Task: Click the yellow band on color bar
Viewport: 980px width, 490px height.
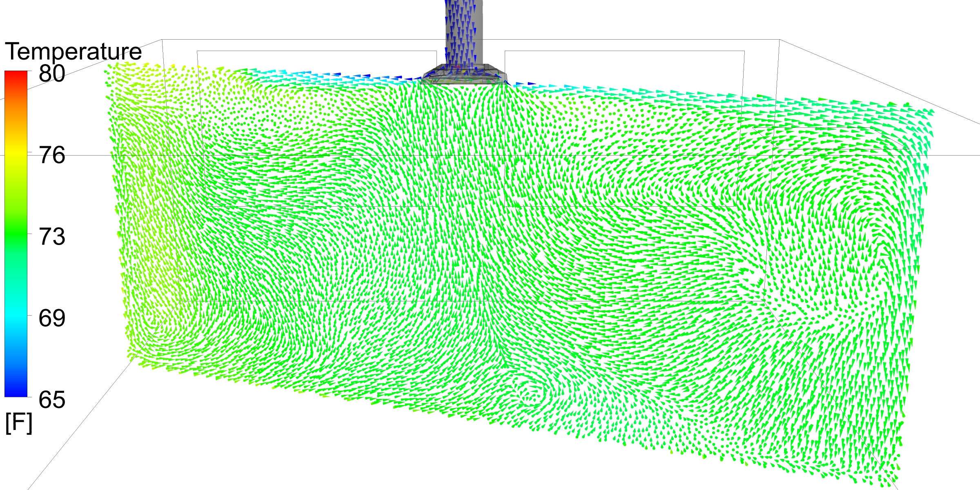Action: point(16,153)
